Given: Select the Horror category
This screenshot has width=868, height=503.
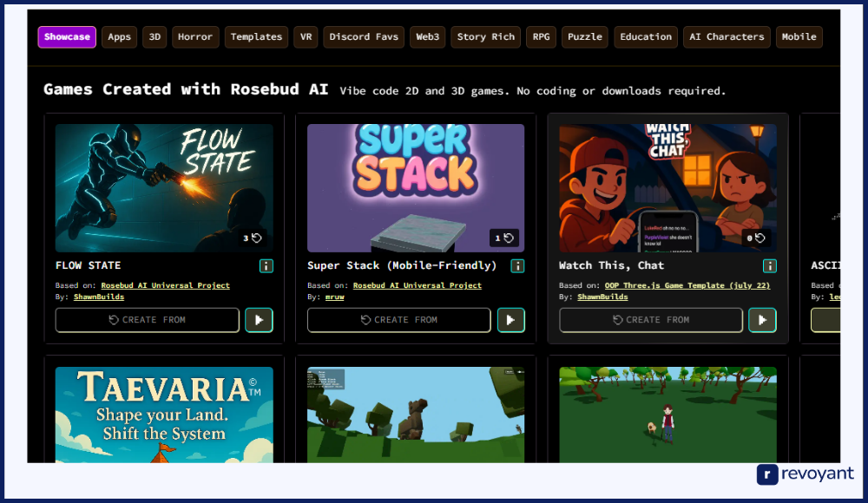Looking at the screenshot, I should coord(195,37).
